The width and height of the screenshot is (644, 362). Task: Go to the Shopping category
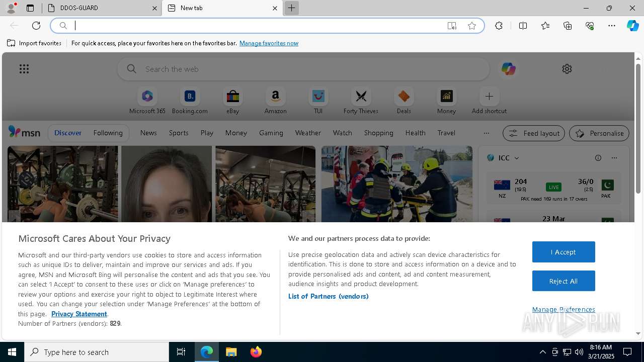pos(378,133)
